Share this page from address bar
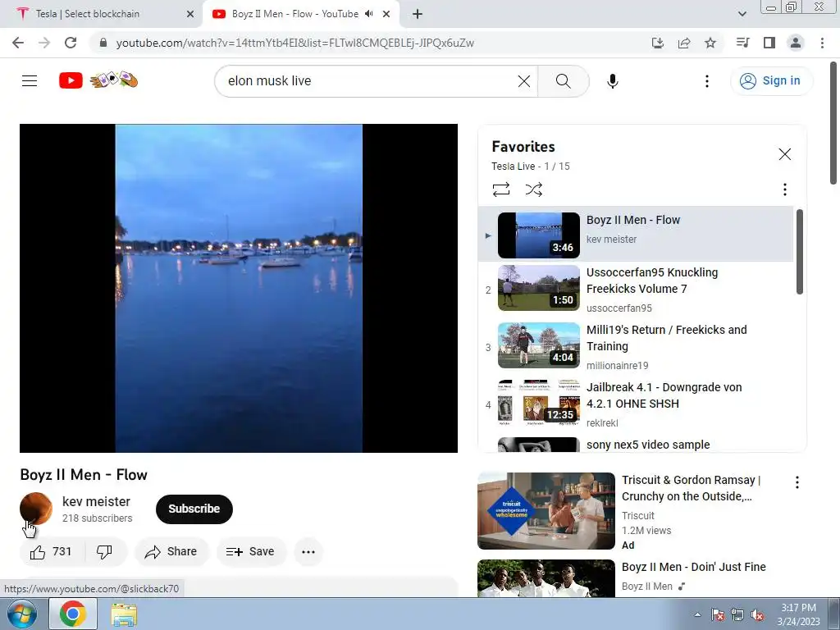The height and width of the screenshot is (630, 840). click(683, 43)
